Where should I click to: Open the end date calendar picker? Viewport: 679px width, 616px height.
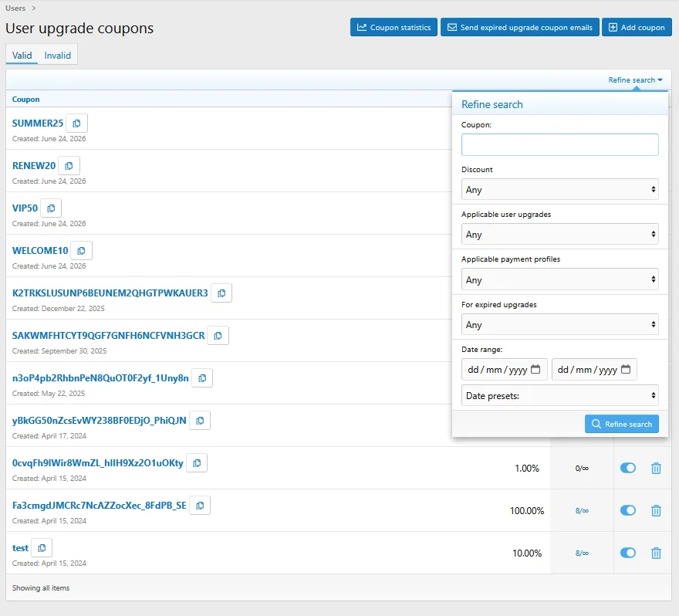626,369
